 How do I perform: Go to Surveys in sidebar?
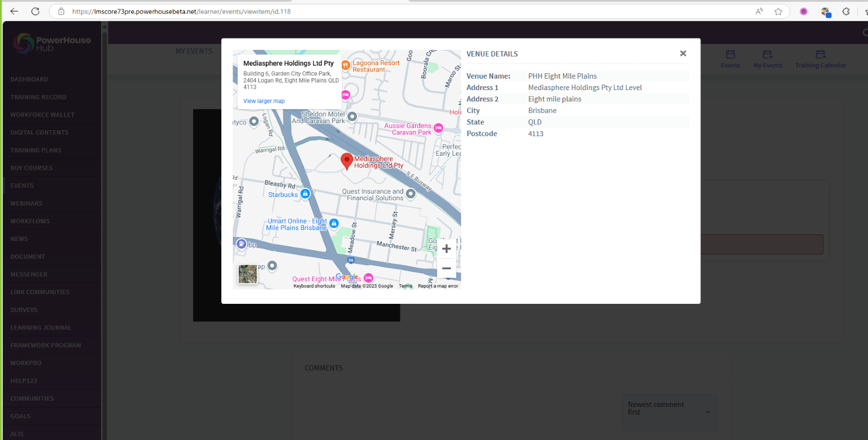[x=24, y=310]
